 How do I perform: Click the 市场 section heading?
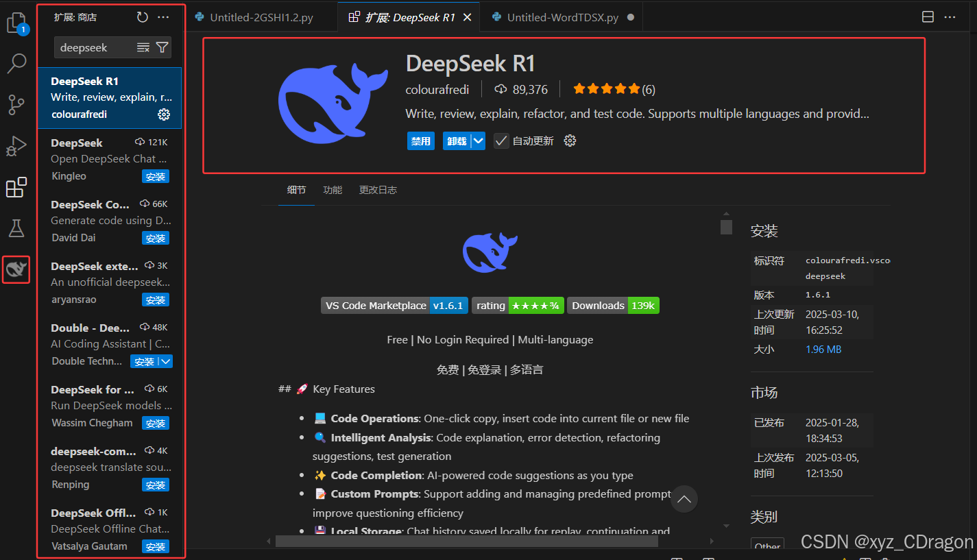(764, 393)
